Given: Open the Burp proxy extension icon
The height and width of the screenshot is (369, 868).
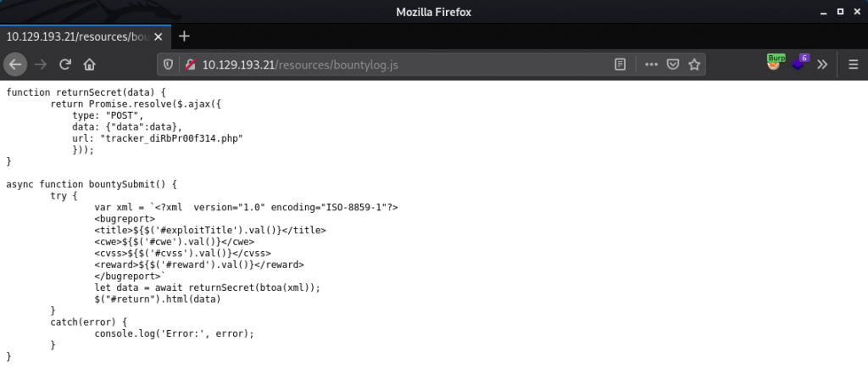Looking at the screenshot, I should (773, 64).
